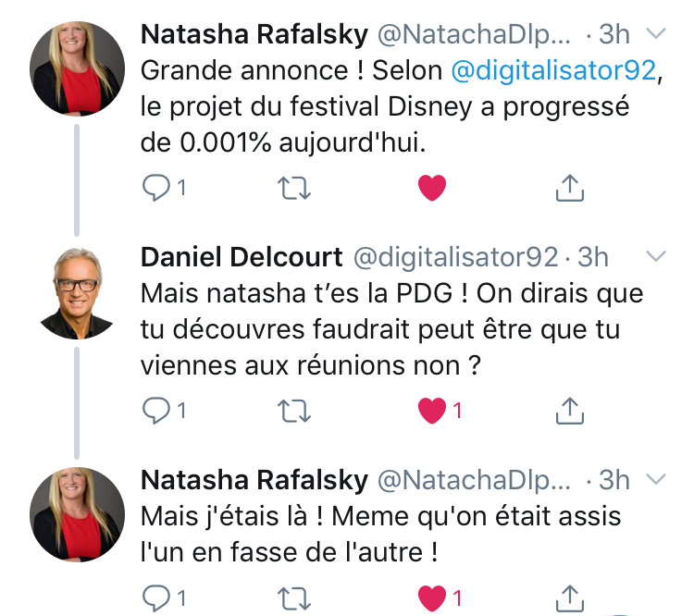
Task: Reply to Natasha's last tweet 'Mais j'étais là'
Action: point(158,597)
